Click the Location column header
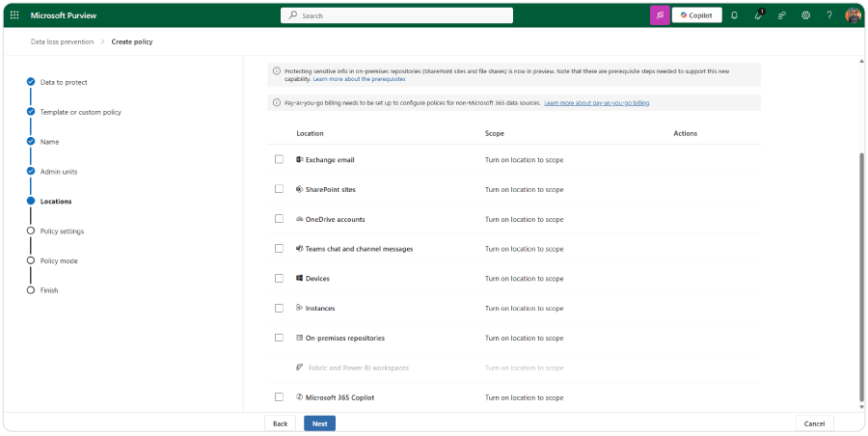The image size is (868, 436). click(x=310, y=133)
